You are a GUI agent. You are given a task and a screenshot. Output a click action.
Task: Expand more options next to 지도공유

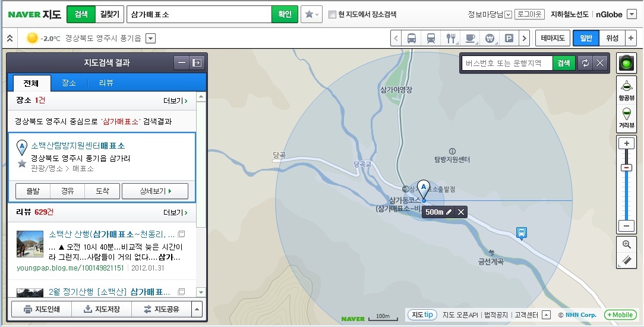pyautogui.click(x=197, y=309)
